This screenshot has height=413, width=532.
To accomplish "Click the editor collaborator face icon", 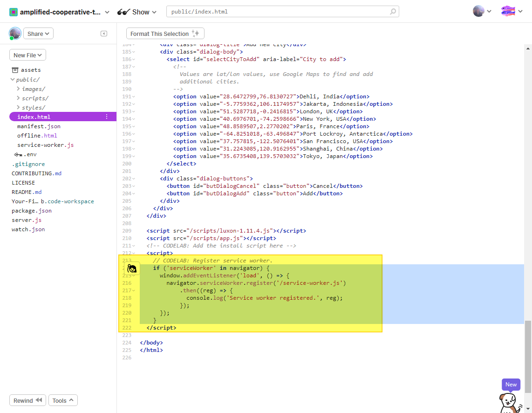I will tap(132, 269).
